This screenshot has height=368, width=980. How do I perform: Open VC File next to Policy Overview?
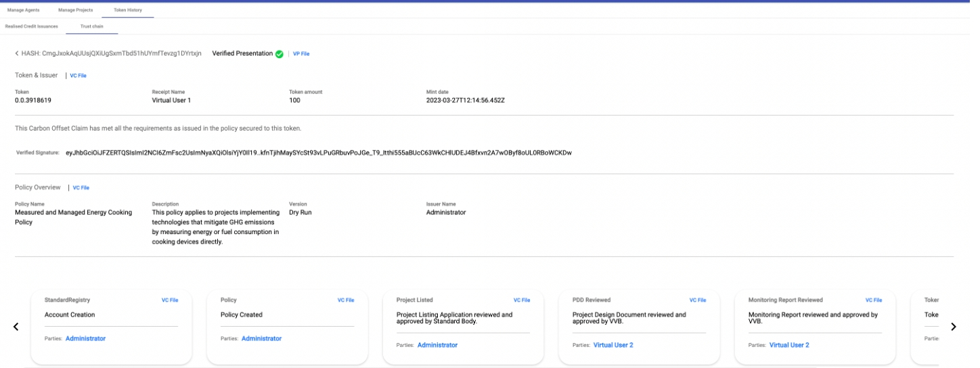(81, 188)
